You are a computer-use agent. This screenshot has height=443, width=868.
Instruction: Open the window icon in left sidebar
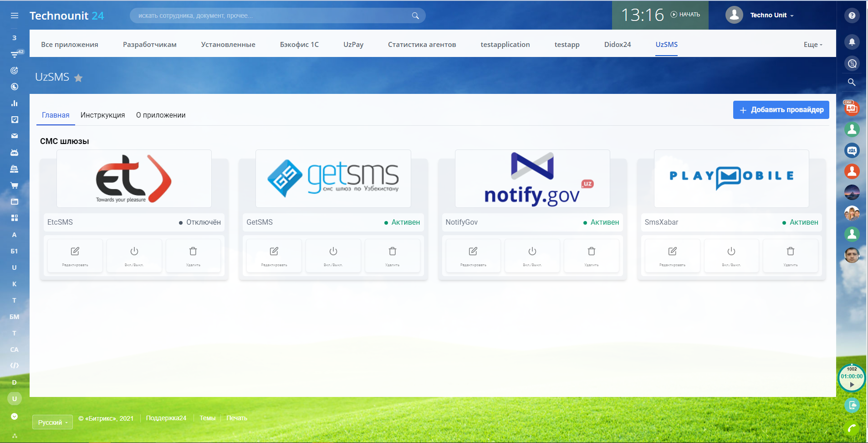[15, 201]
